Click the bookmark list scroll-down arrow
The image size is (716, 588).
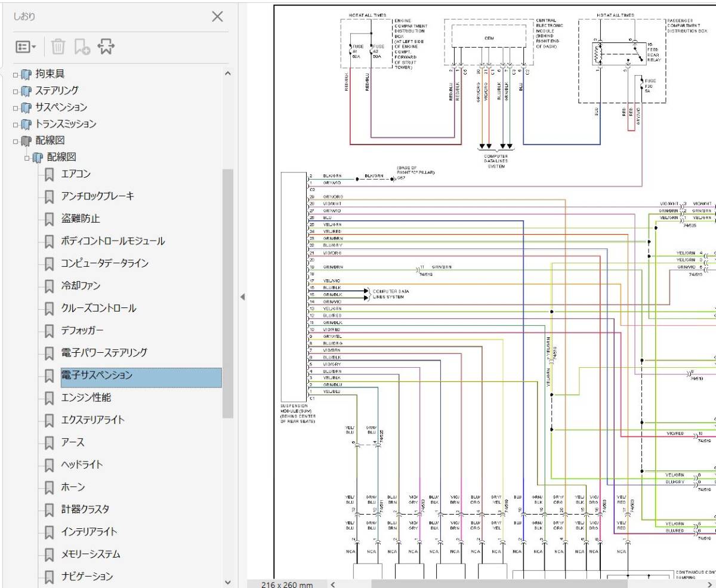(x=227, y=582)
